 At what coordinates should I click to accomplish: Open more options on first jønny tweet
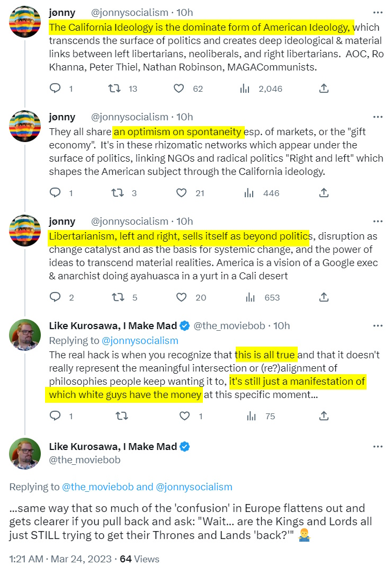tap(377, 12)
